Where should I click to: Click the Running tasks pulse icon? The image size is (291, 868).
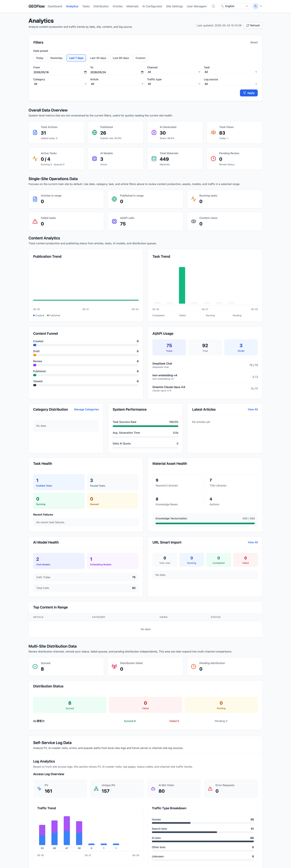click(194, 199)
